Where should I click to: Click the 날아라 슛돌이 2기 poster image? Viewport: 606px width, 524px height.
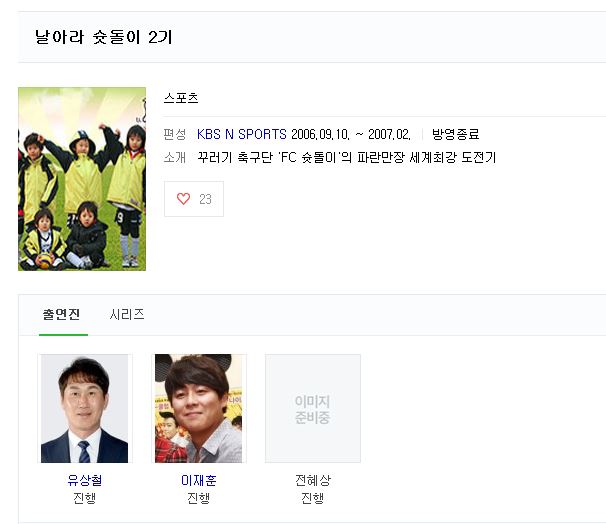(x=82, y=179)
